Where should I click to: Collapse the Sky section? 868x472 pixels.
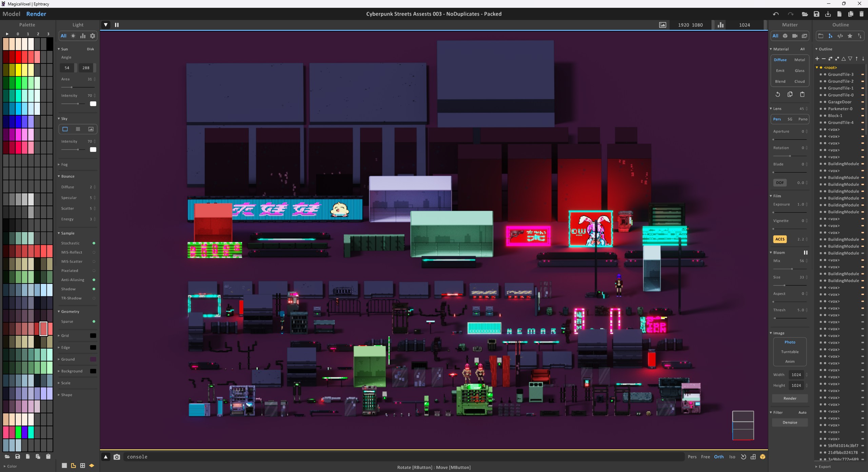(x=59, y=119)
